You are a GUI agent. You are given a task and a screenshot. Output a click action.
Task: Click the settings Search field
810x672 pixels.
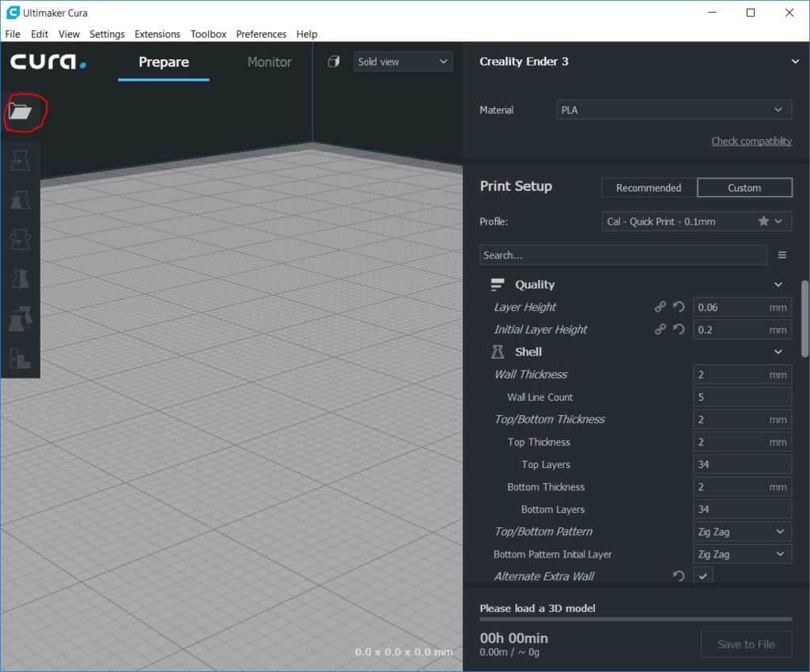(623, 255)
